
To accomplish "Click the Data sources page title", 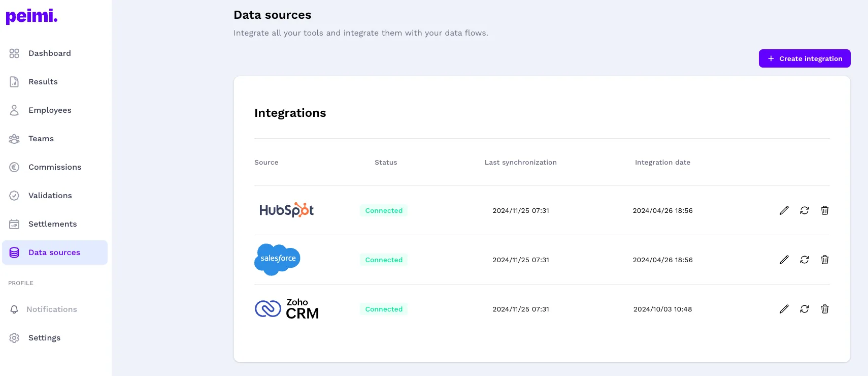I will 273,15.
